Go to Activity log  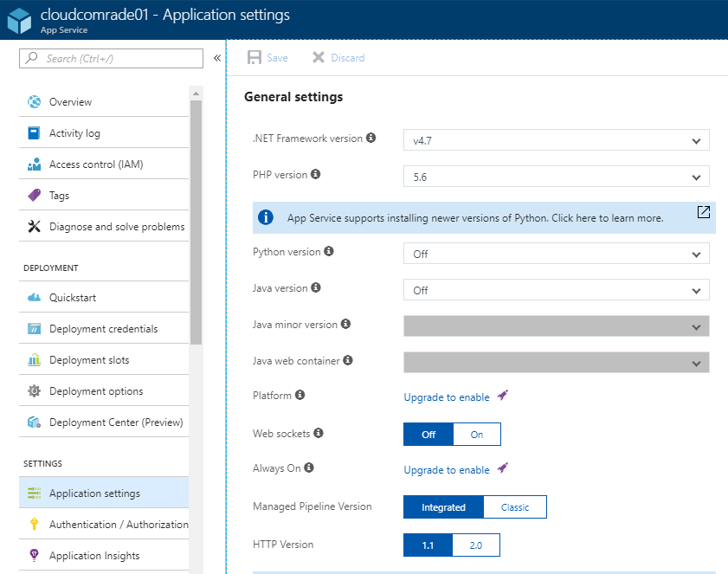click(x=104, y=133)
